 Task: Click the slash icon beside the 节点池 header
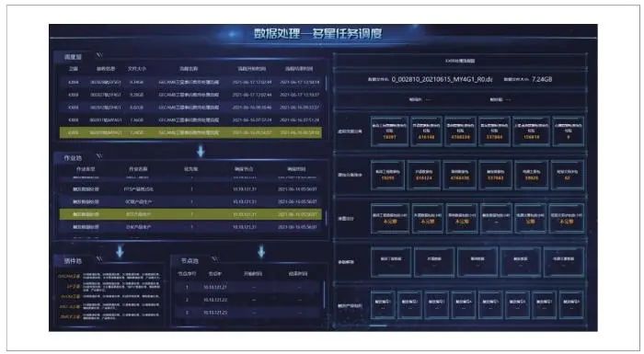point(214,259)
